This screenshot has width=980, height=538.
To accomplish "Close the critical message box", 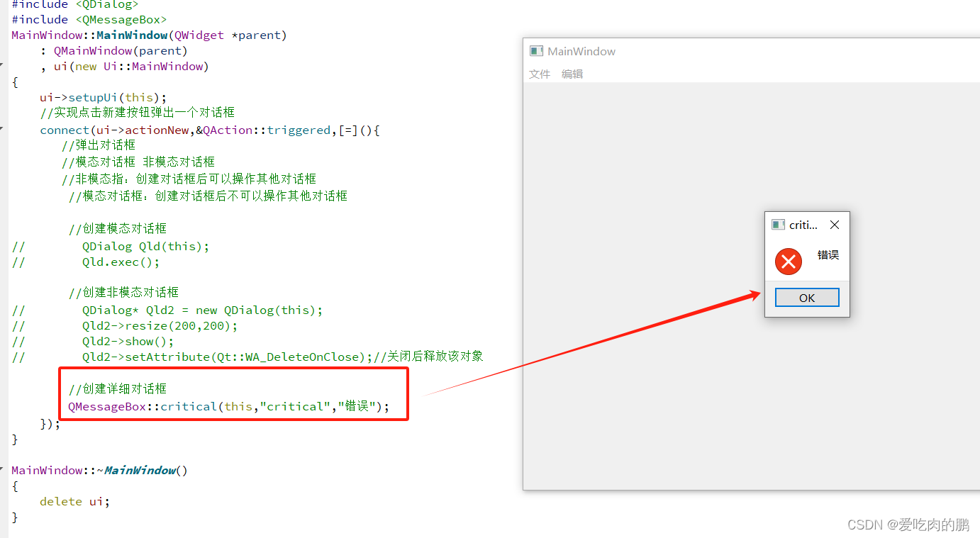I will 835,225.
